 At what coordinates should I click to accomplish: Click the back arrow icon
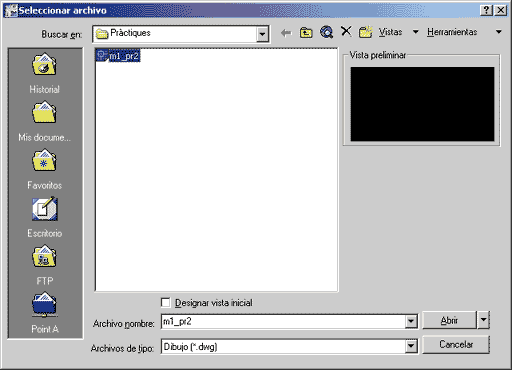[x=286, y=33]
